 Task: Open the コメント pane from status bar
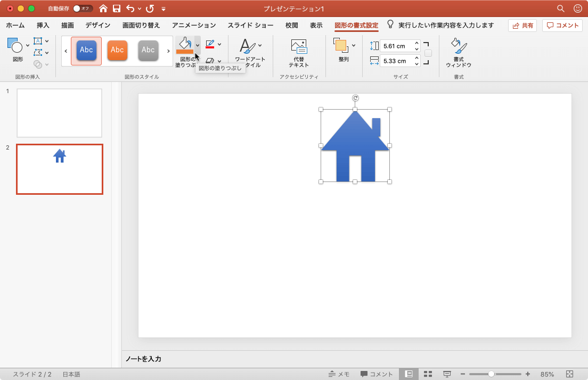[x=377, y=374]
